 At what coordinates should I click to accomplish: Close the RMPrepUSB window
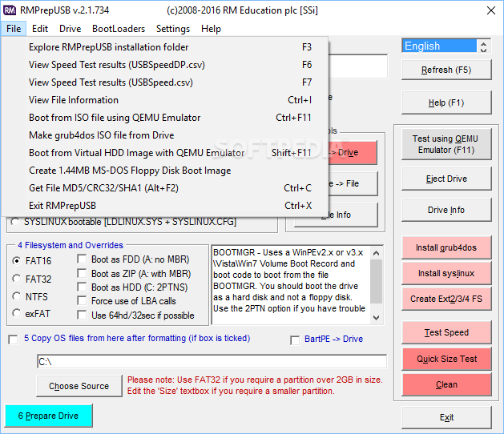[491, 10]
